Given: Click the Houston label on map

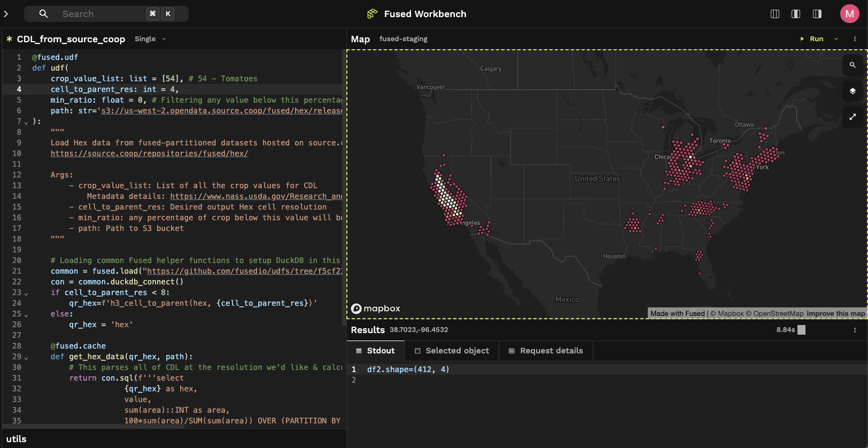Looking at the screenshot, I should pyautogui.click(x=614, y=256).
